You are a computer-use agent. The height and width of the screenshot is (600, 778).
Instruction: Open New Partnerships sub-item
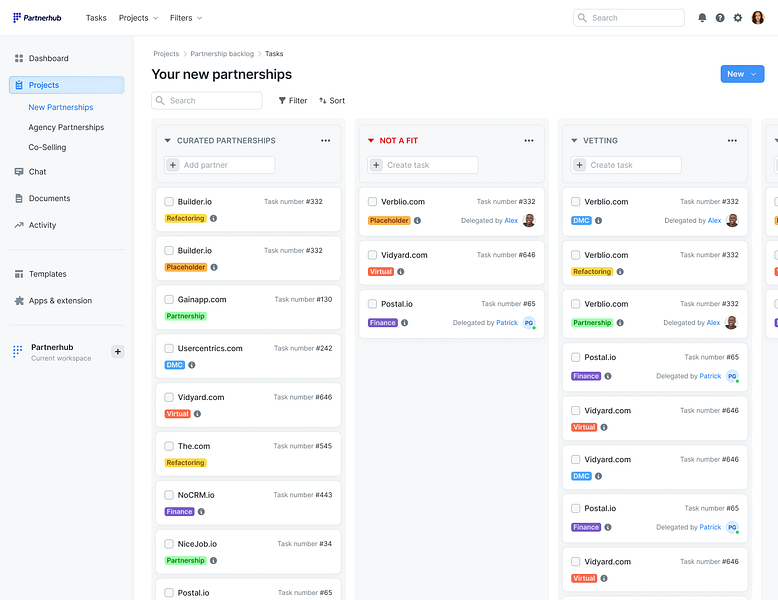point(61,107)
